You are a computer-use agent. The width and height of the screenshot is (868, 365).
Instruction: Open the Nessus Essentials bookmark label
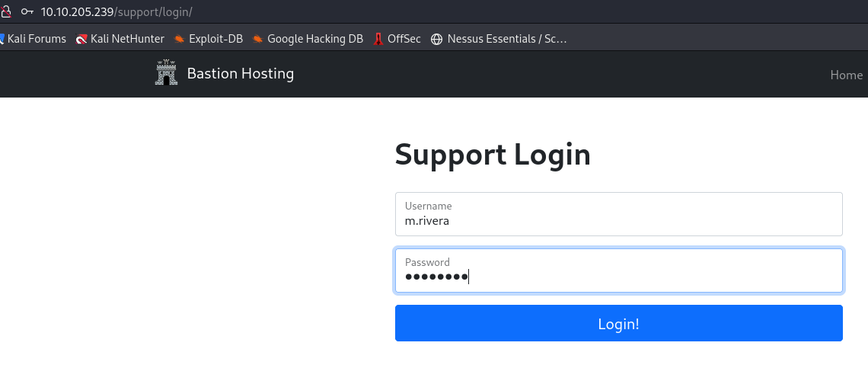506,39
